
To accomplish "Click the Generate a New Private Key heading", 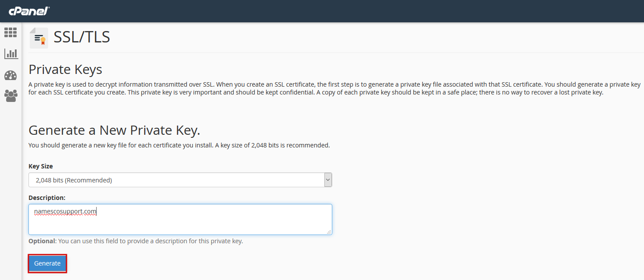I will click(x=114, y=130).
